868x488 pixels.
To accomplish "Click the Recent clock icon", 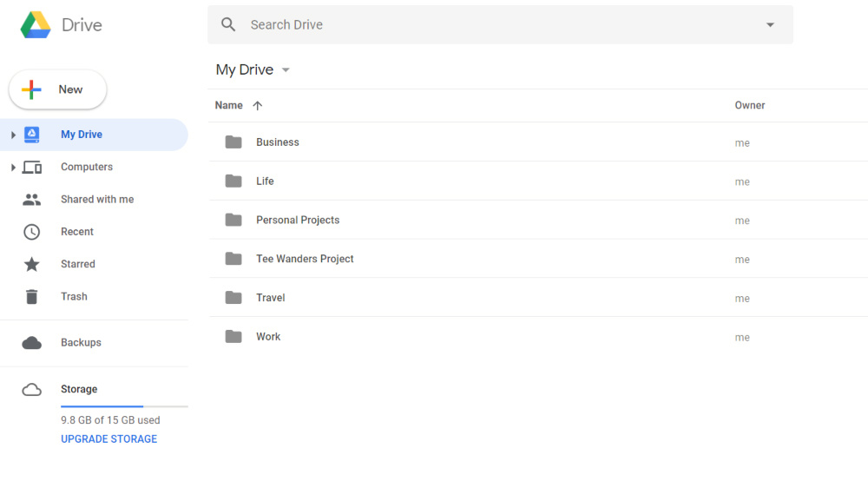I will pos(32,232).
